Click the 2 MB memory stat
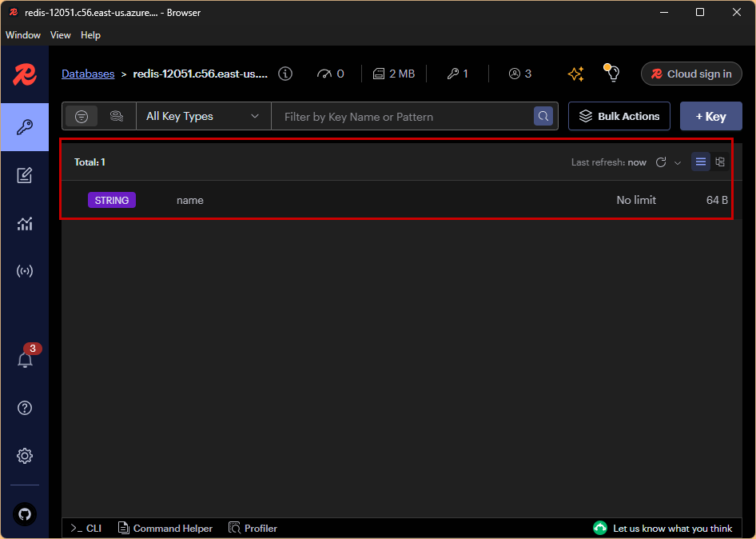Viewport: 756px width, 539px height. coord(394,74)
